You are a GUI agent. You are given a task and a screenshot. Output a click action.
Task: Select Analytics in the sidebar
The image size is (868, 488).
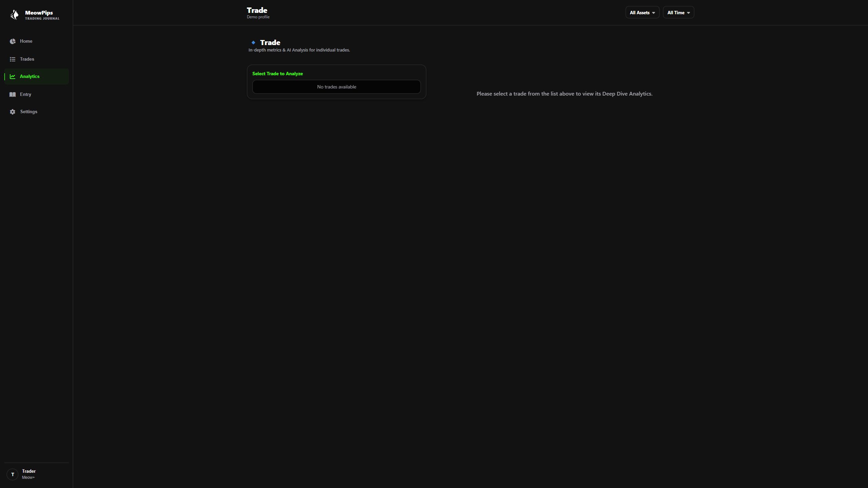click(x=37, y=77)
